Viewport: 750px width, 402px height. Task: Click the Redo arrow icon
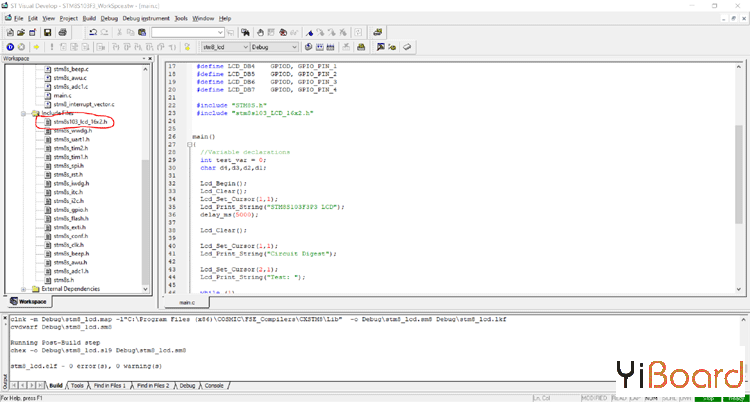tap(104, 33)
